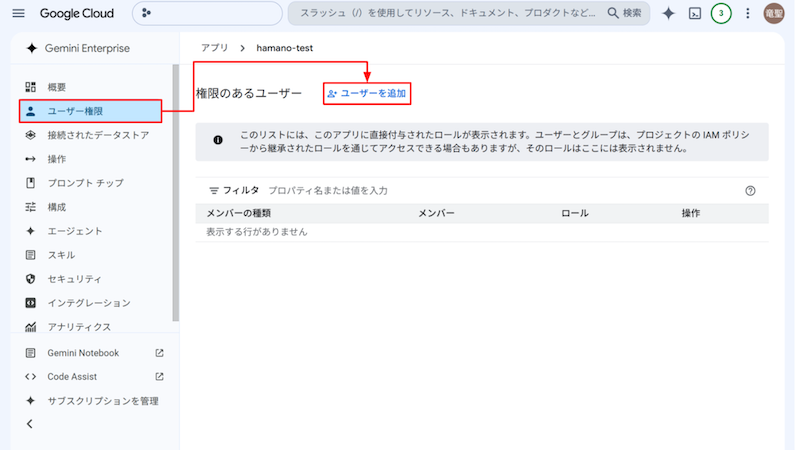Click the analytics chart icon
The height and width of the screenshot is (450, 804).
31,327
